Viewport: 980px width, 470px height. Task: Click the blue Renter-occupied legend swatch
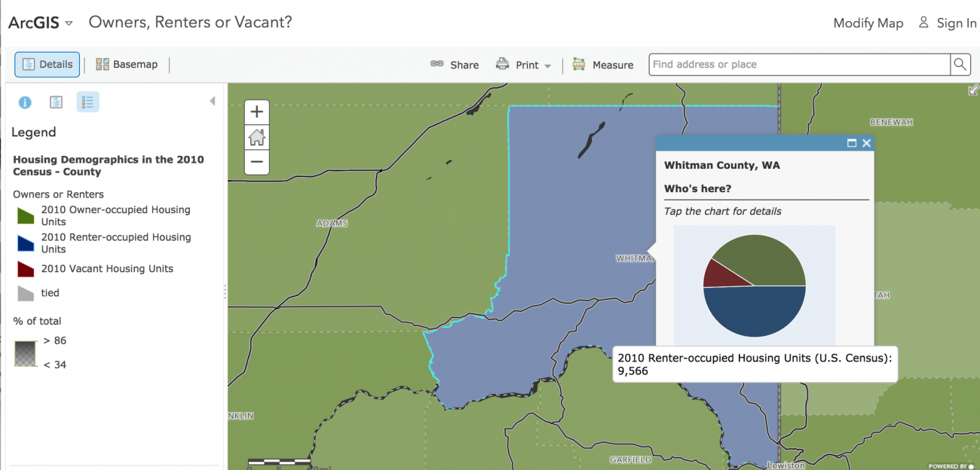[26, 243]
